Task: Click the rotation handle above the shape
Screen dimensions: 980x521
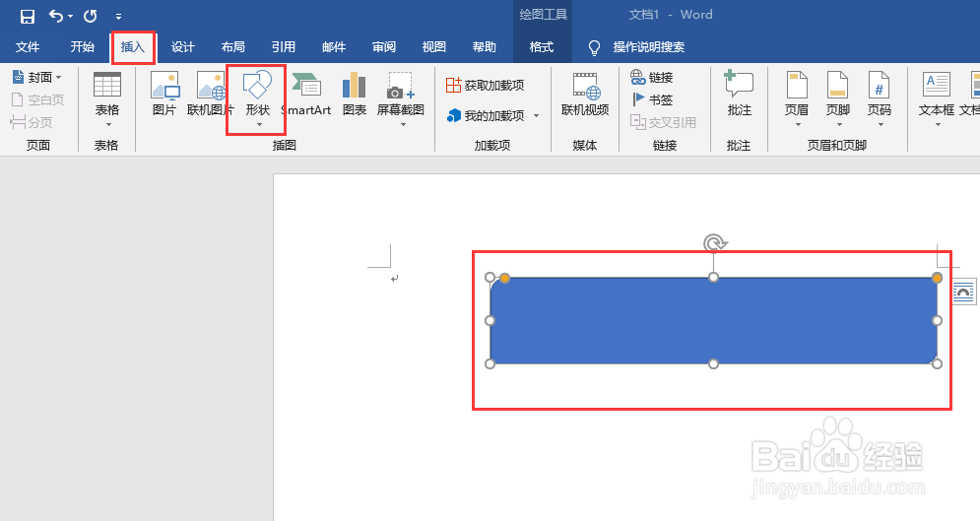Action: pyautogui.click(x=714, y=242)
